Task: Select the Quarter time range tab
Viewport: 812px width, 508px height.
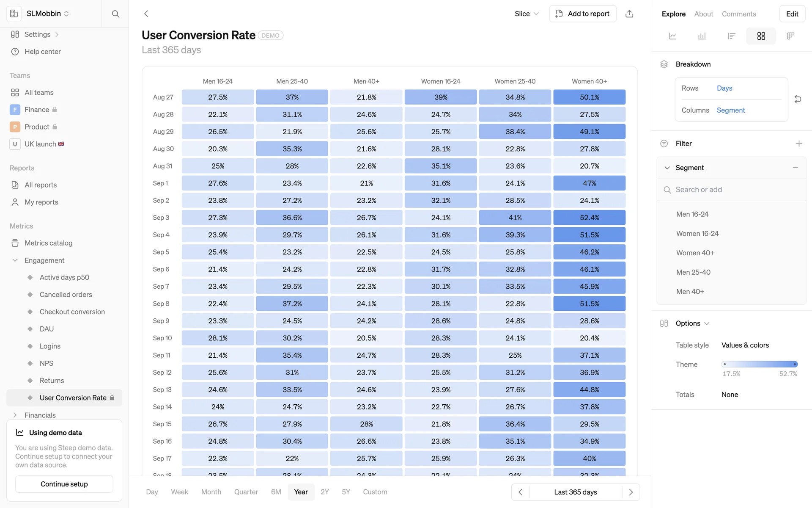Action: click(x=246, y=492)
